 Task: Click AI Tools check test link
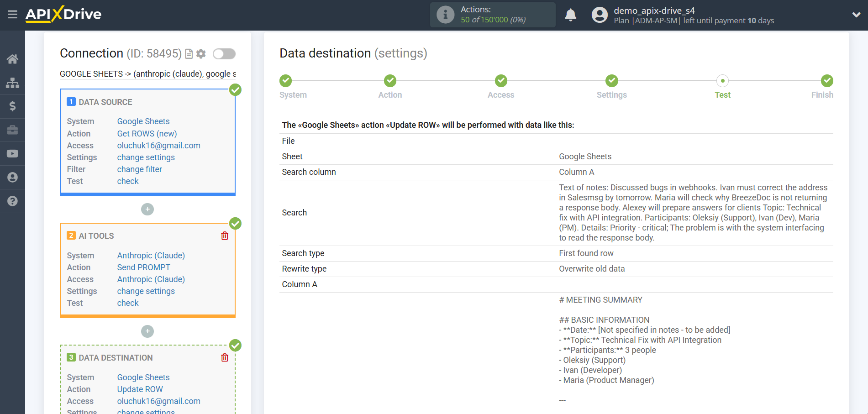pos(128,303)
